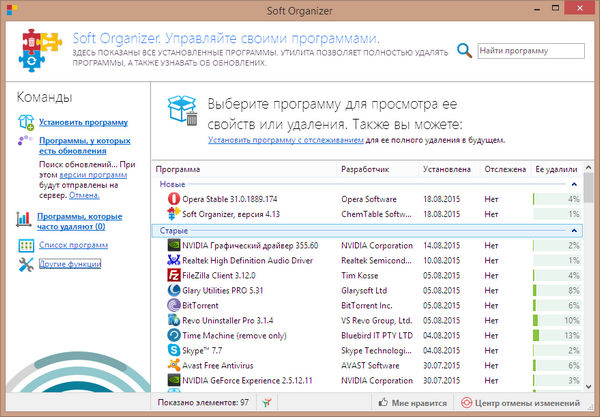Collapse the Новые group
This screenshot has height=417, width=600.
point(574,184)
